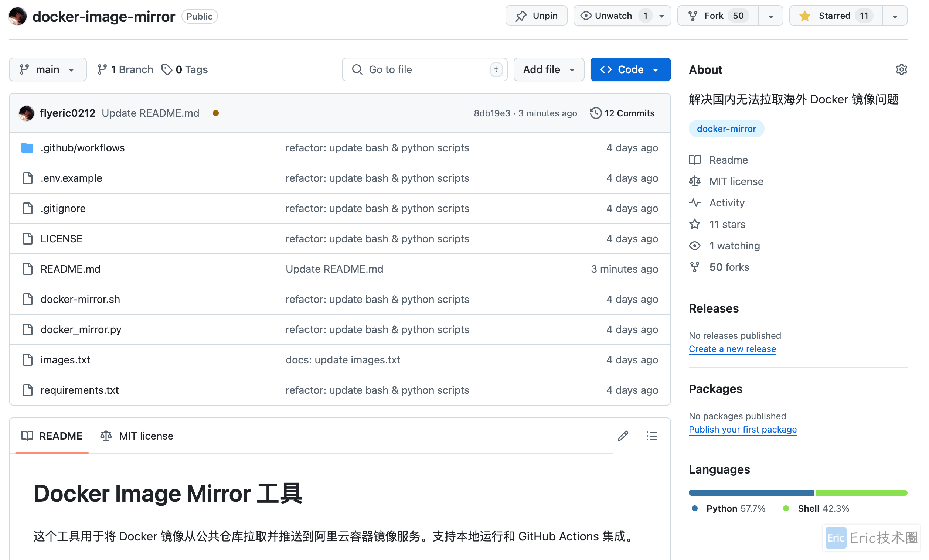This screenshot has width=929, height=560.
Task: Click the tag icon beside 0 Tags
Action: pyautogui.click(x=167, y=69)
